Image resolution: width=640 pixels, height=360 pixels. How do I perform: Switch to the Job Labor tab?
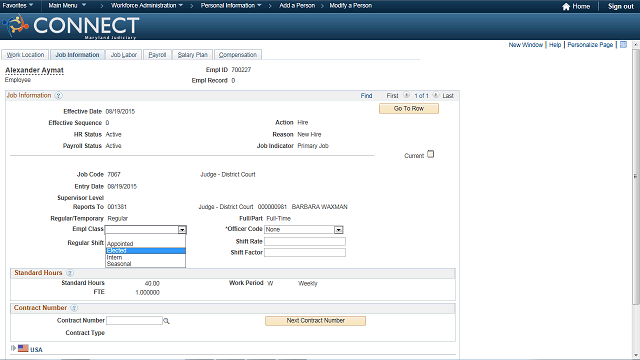(124, 55)
